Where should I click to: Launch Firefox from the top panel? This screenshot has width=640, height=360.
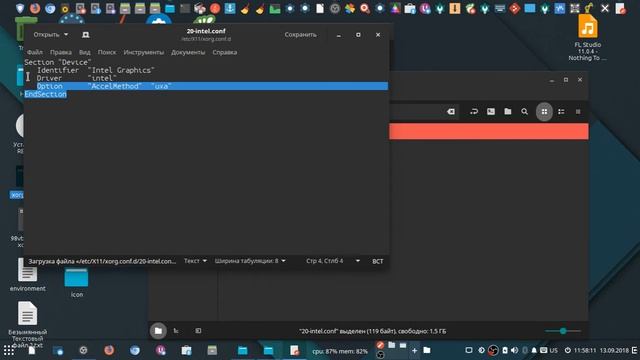point(35,8)
